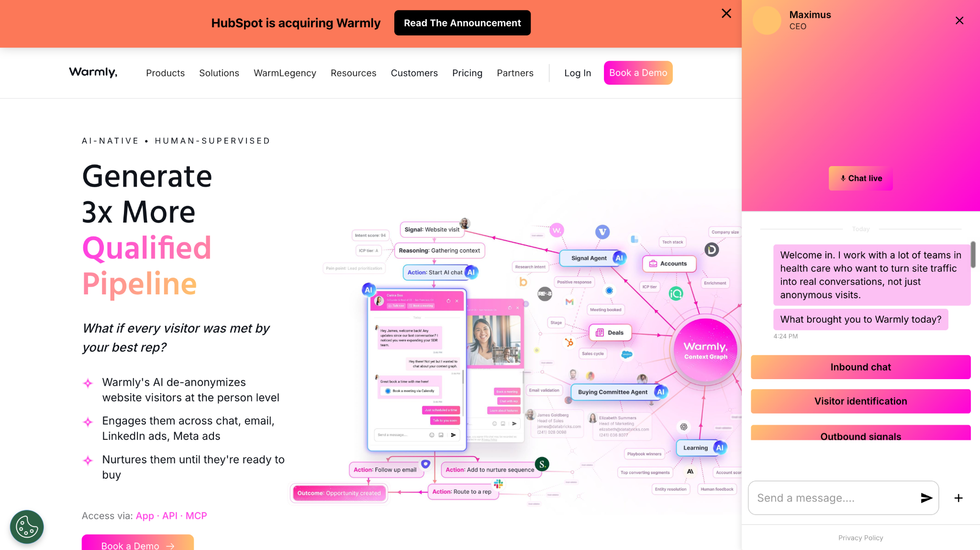Click Read The Announcement button

click(462, 23)
